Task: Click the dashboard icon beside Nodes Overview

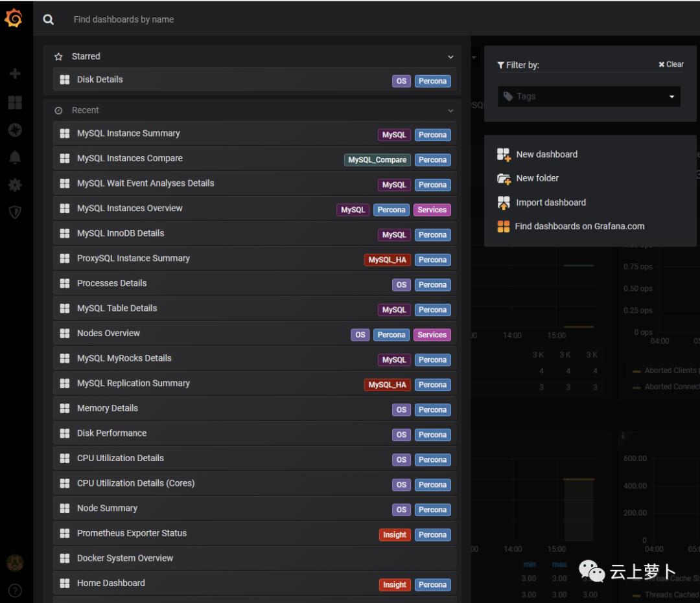Action: (65, 333)
